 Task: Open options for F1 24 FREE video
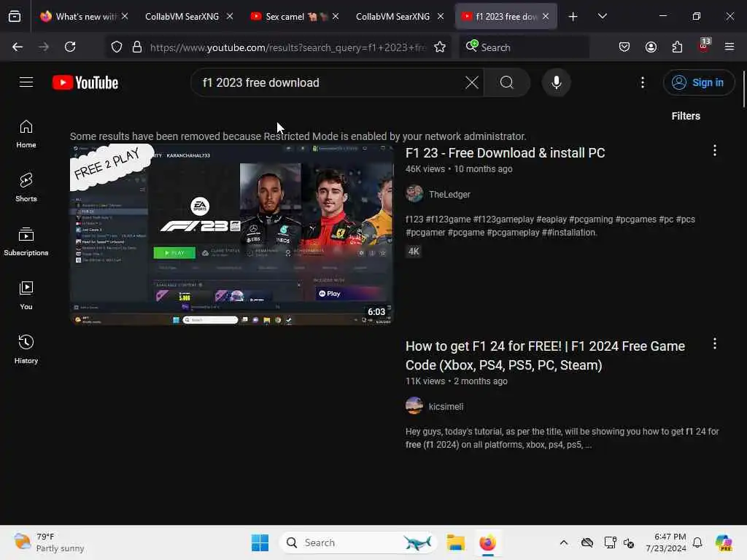(x=715, y=344)
